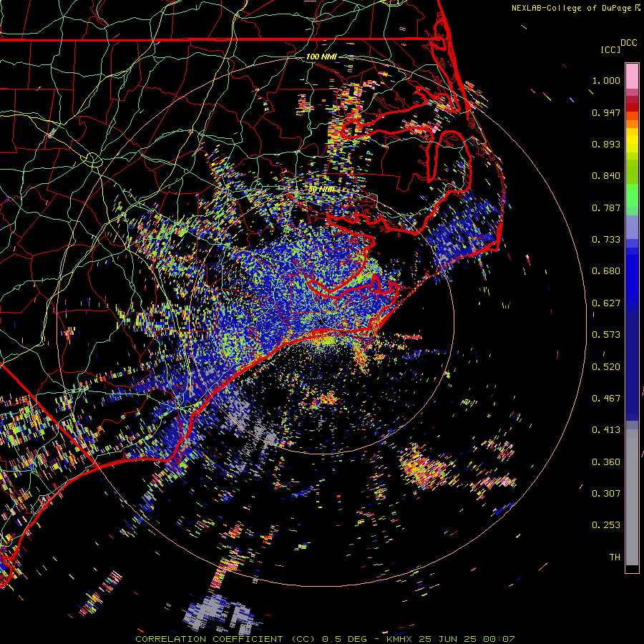Image resolution: width=644 pixels, height=644 pixels.
Task: Click the 0.840 scale label
Action: 606,176
